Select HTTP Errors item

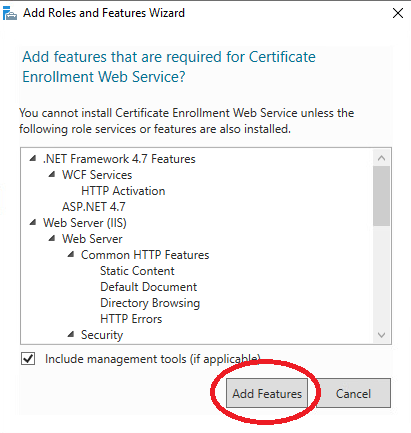(x=131, y=319)
